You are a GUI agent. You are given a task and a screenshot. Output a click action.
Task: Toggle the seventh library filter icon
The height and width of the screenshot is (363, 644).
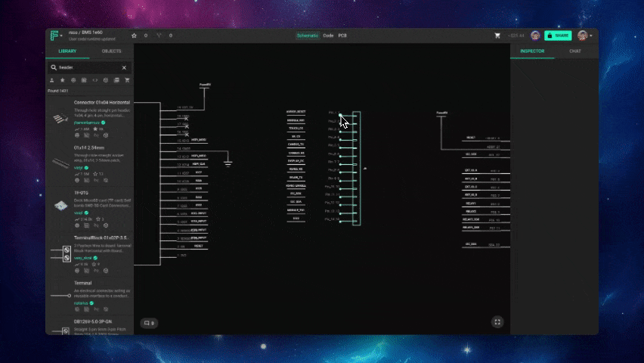click(116, 80)
